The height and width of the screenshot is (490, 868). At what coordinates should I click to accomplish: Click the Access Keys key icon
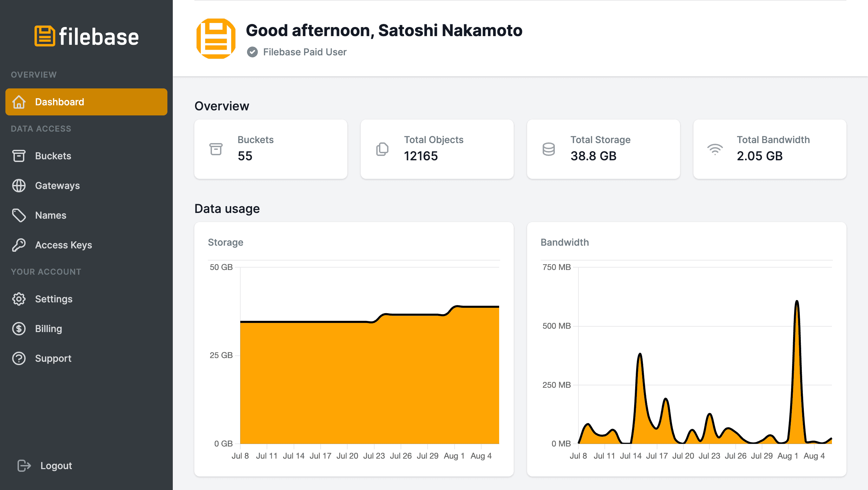click(x=19, y=244)
